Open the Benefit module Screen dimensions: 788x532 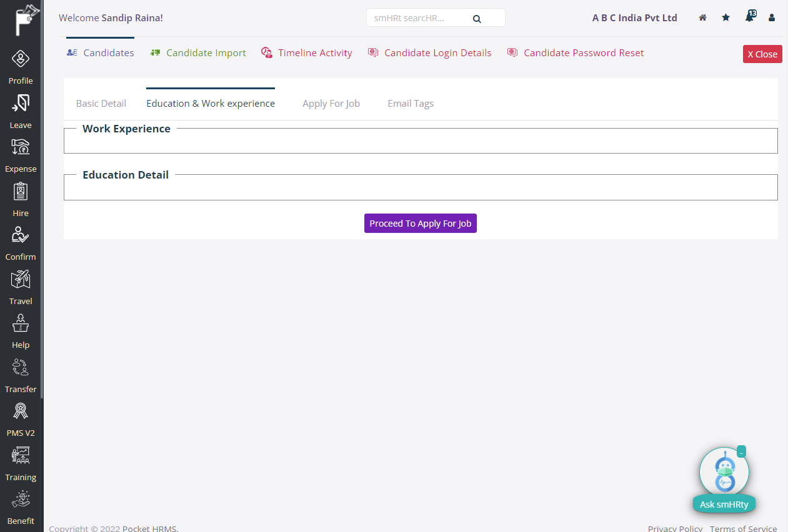[x=21, y=506]
